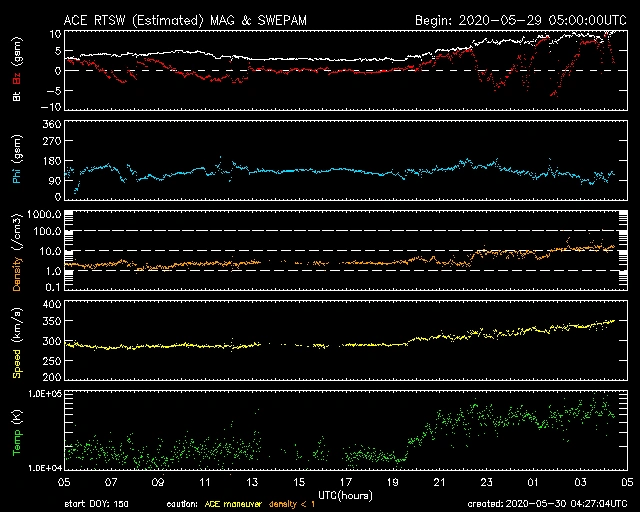
Task: Click the '11' hour tick label
Action: click(205, 482)
